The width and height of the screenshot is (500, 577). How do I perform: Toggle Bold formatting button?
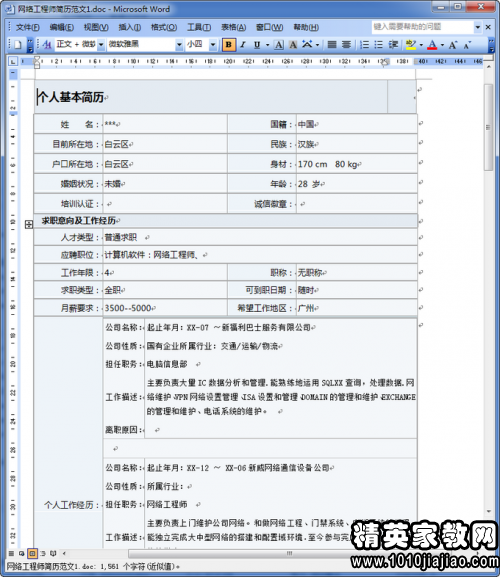228,45
